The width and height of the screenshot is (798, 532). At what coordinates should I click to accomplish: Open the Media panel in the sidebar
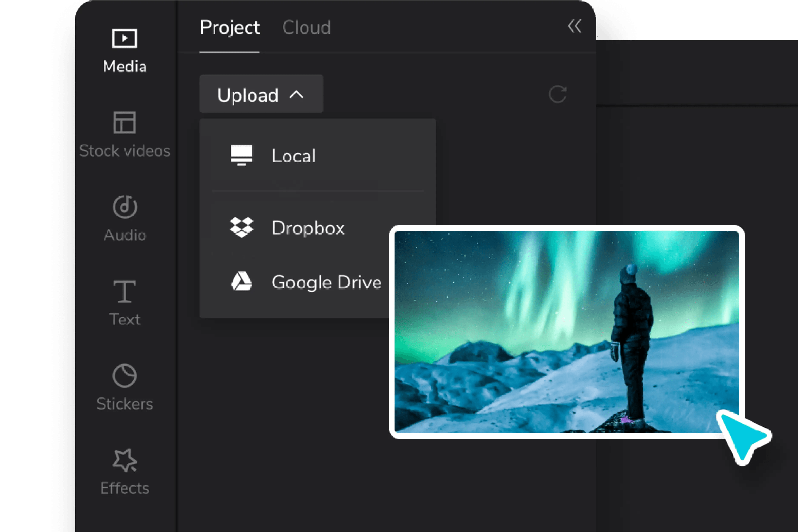pyautogui.click(x=124, y=51)
